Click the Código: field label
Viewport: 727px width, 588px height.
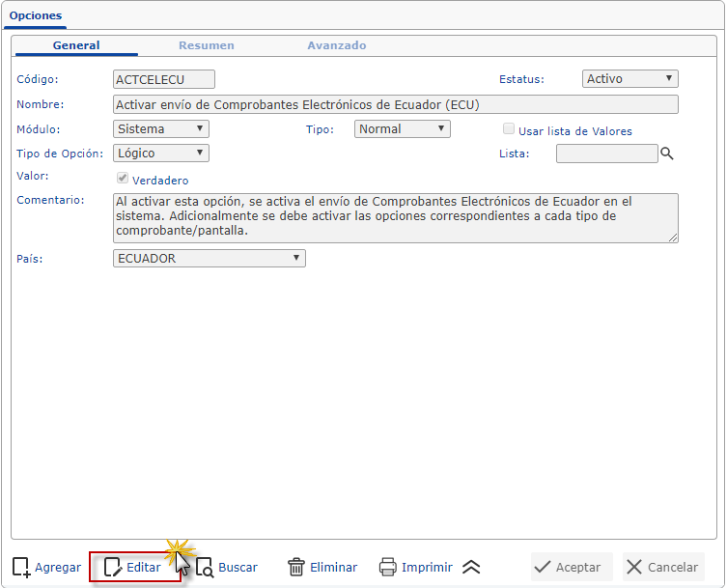click(38, 79)
